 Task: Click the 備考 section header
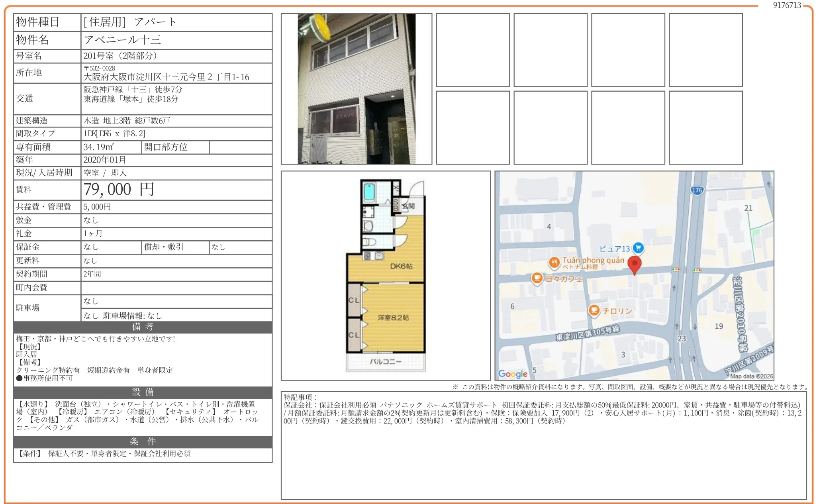(x=143, y=327)
